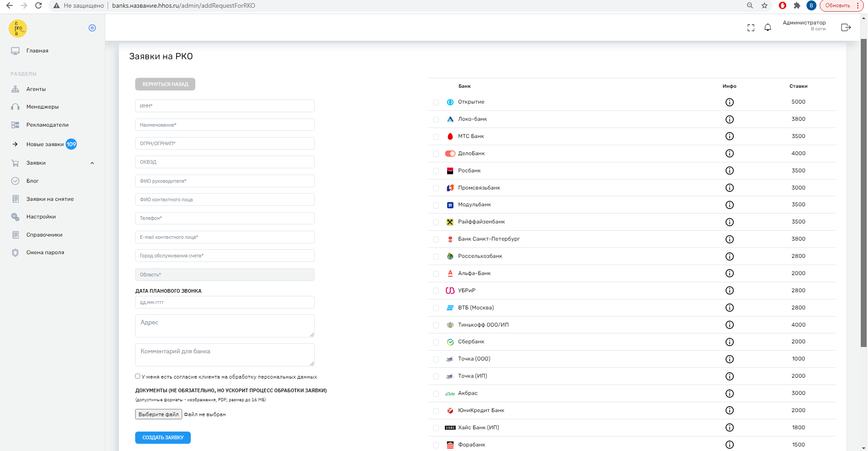Click СОЗДАТЬ ЗАЯВКУ button

point(163,437)
